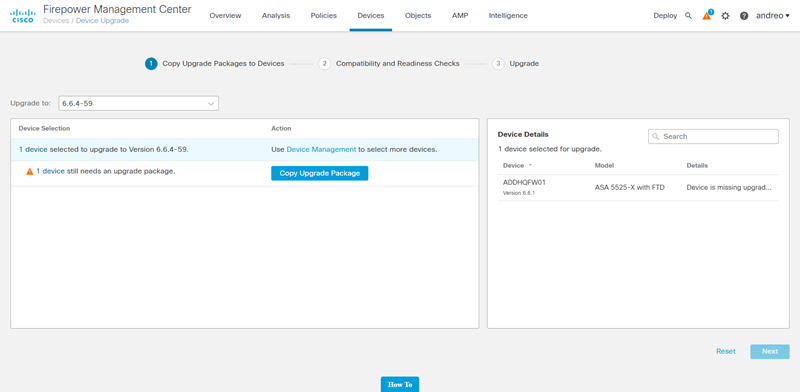Image resolution: width=800 pixels, height=392 pixels.
Task: Click the Devices breadcrumb link
Action: coord(56,21)
